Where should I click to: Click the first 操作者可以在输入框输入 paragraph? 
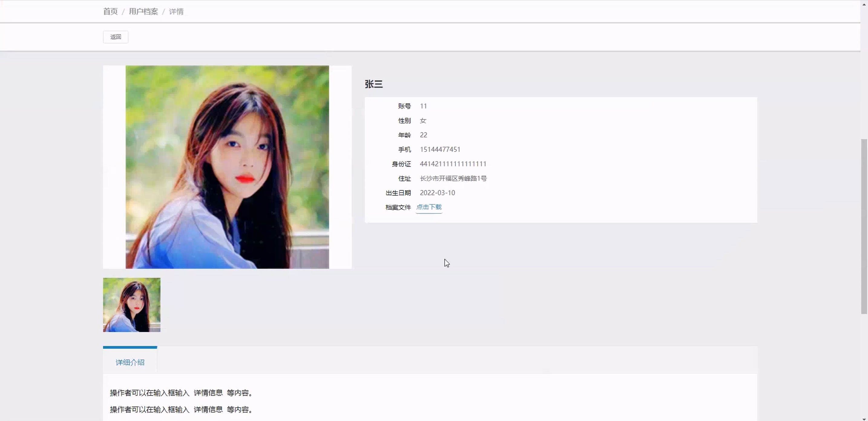pyautogui.click(x=181, y=393)
